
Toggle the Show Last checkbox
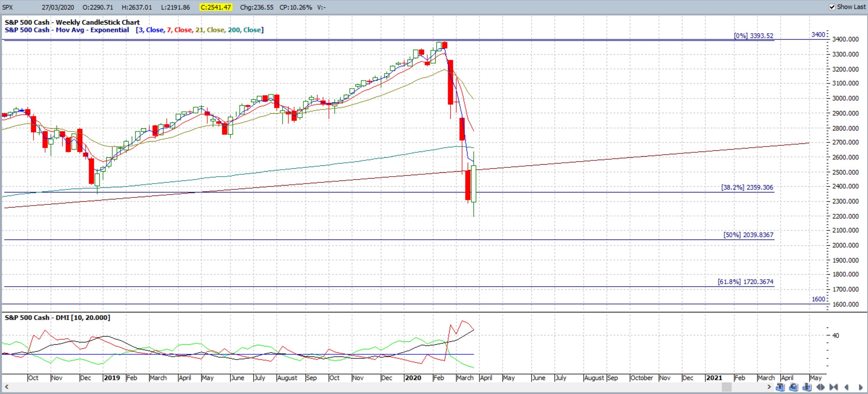pyautogui.click(x=832, y=7)
